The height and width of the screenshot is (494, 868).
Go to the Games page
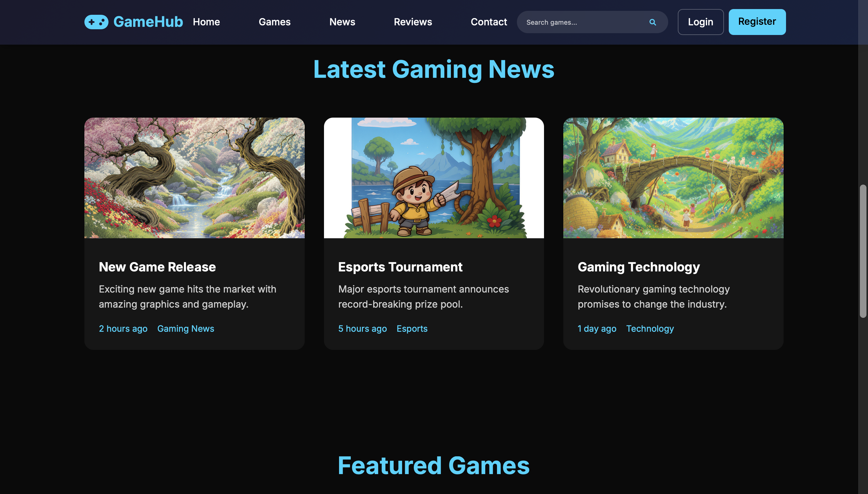[274, 22]
